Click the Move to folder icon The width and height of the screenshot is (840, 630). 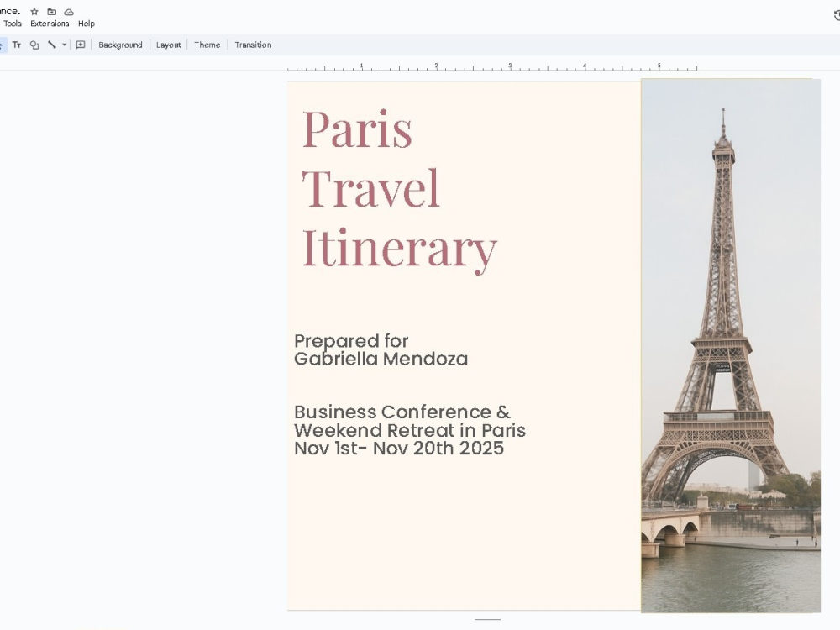(51, 11)
